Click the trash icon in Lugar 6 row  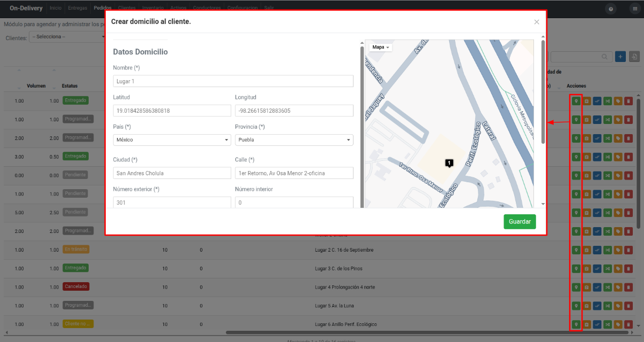pos(629,324)
